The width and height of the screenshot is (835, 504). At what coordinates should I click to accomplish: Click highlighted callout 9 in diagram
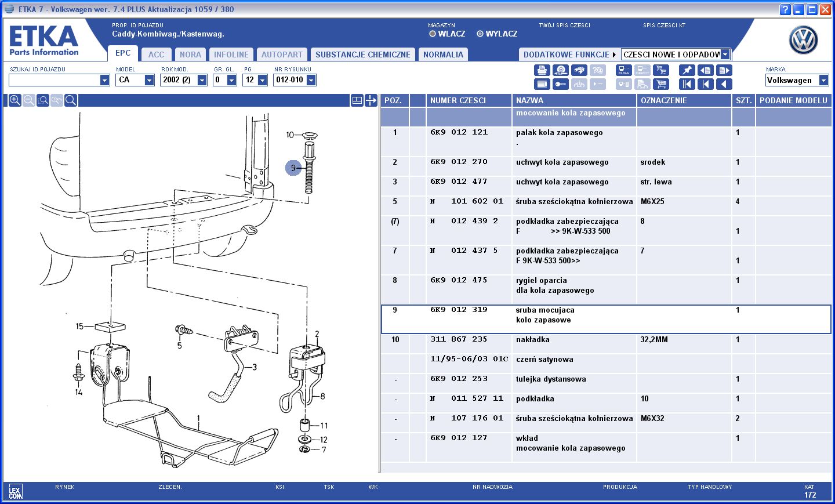tap(294, 168)
